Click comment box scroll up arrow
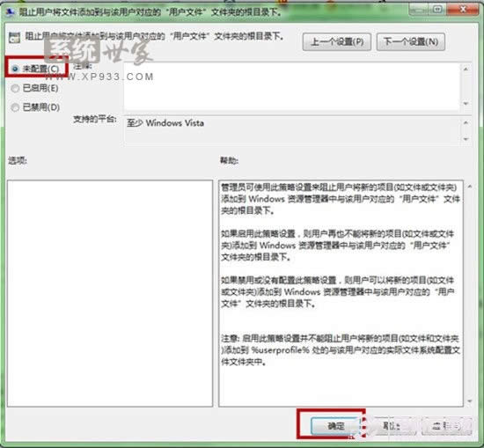This screenshot has height=448, width=484. pyautogui.click(x=466, y=70)
